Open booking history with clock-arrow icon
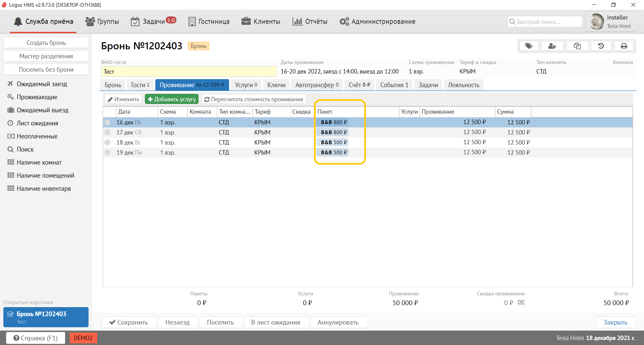644x345 pixels. [601, 46]
